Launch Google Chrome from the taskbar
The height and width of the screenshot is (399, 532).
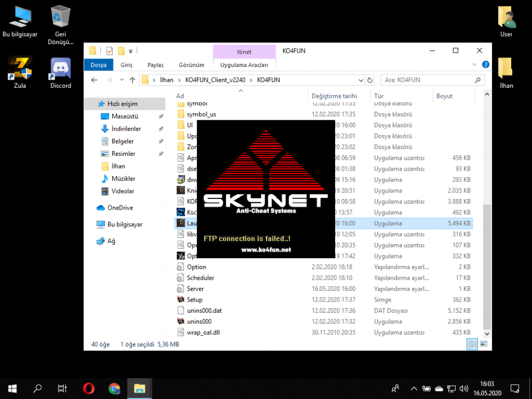pyautogui.click(x=114, y=388)
